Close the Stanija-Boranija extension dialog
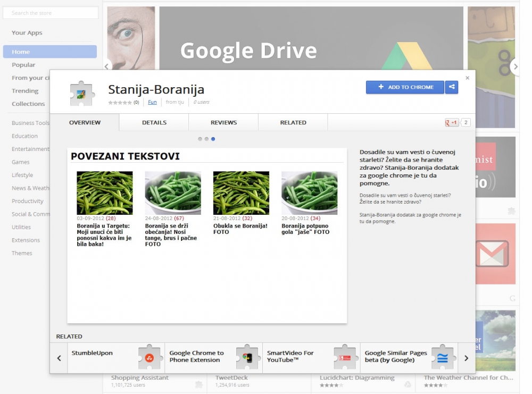This screenshot has height=394, width=532. pyautogui.click(x=467, y=78)
